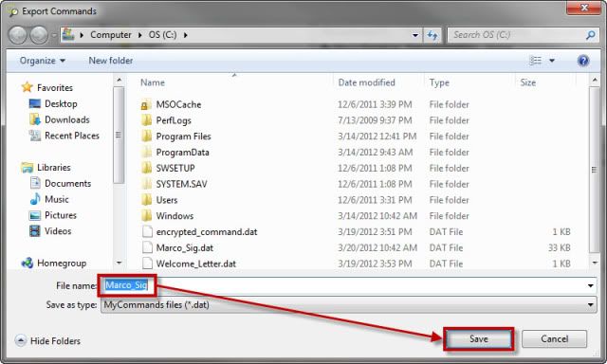Viewport: 607px width, 364px height.
Task: Open the Downloads favorites folder
Action: click(x=67, y=119)
